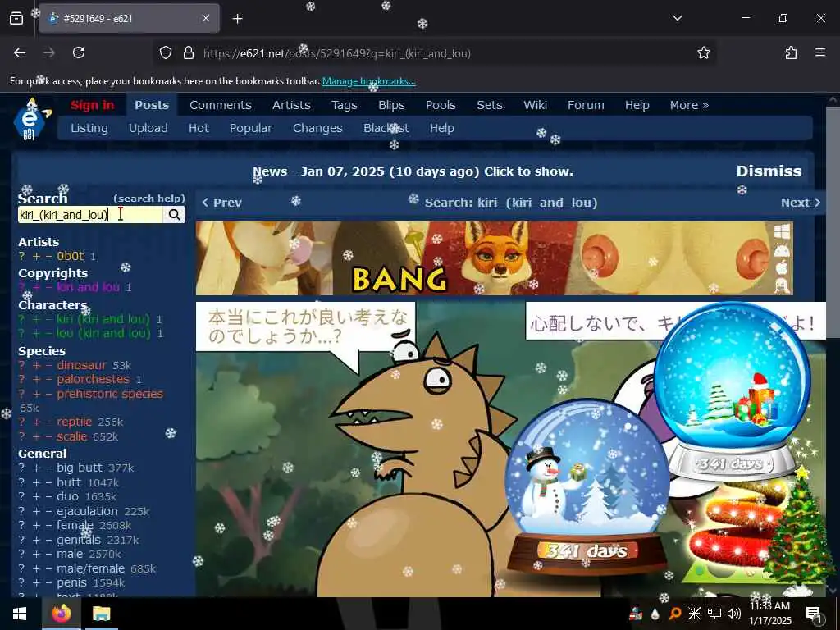Open the Windows Start menu
The height and width of the screenshot is (630, 840).
(20, 614)
